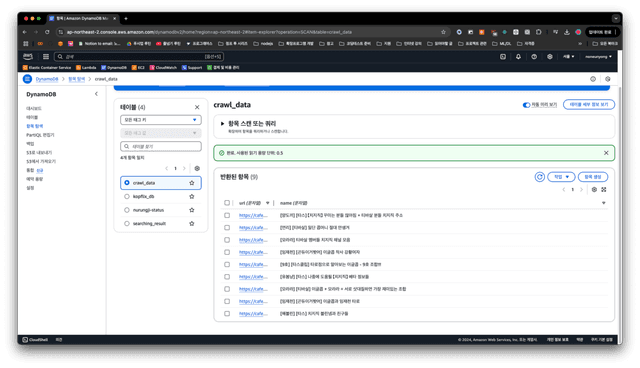This screenshot has height=368, width=640.
Task: Open the tag key filter dropdown
Action: [x=161, y=120]
